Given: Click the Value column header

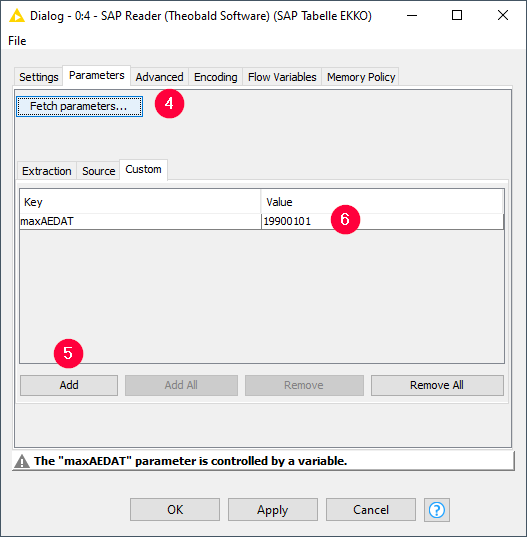Looking at the screenshot, I should click(382, 202).
